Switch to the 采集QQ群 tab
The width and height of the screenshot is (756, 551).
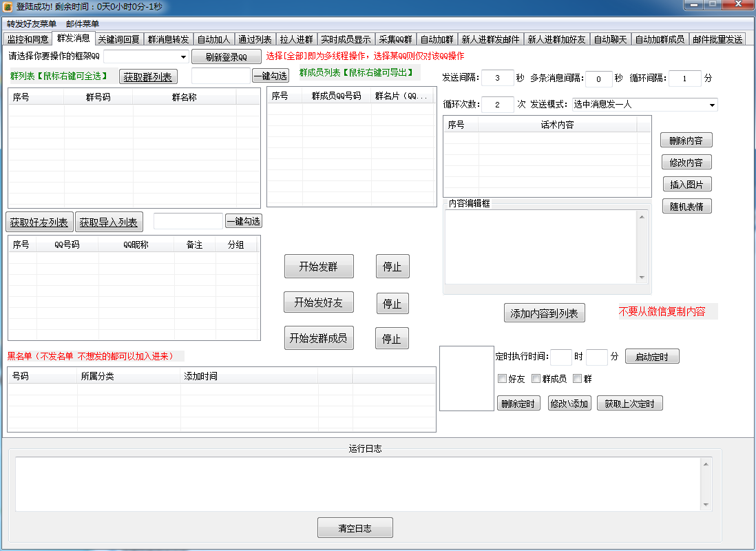point(395,39)
